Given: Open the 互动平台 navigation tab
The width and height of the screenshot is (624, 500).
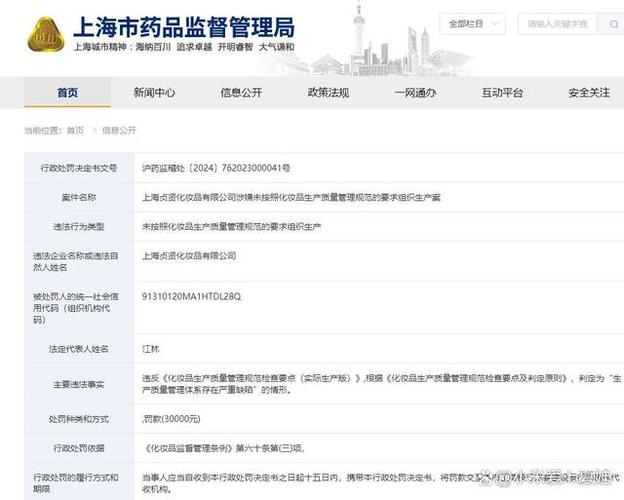Looking at the screenshot, I should [502, 93].
